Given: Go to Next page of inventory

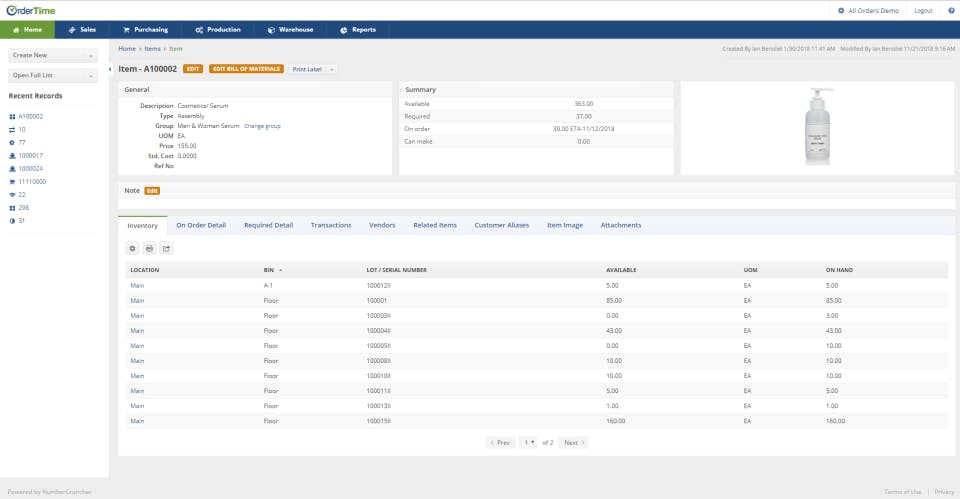Looking at the screenshot, I should tap(573, 442).
